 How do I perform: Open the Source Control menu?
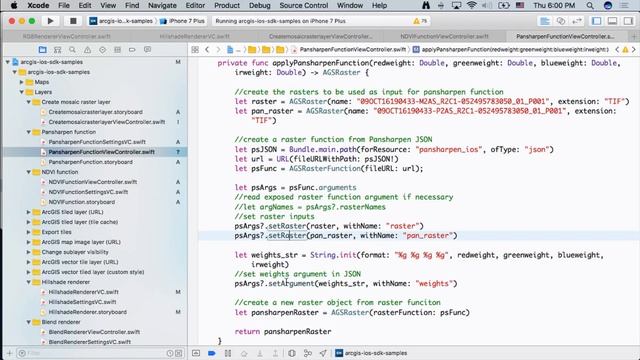(304, 5)
